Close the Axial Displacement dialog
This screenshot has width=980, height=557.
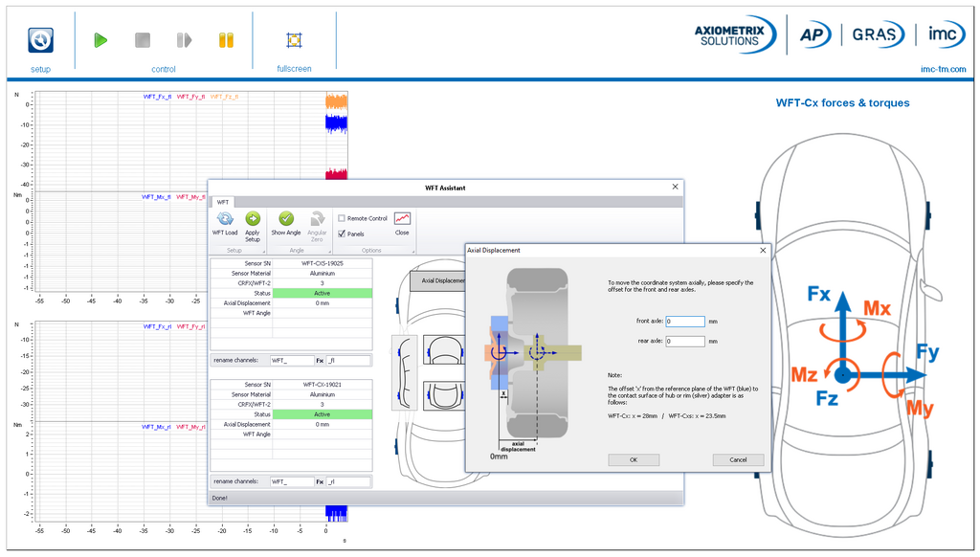(x=763, y=250)
